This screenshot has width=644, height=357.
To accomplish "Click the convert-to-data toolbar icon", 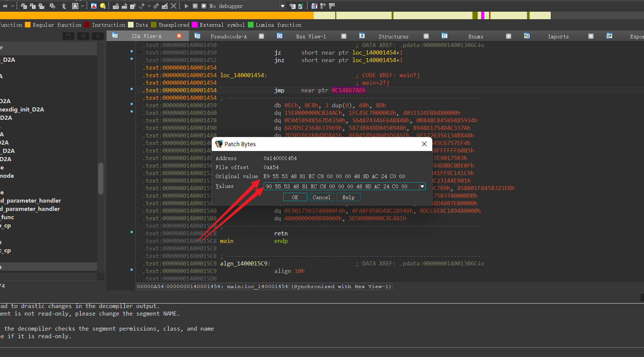I will 125,6.
